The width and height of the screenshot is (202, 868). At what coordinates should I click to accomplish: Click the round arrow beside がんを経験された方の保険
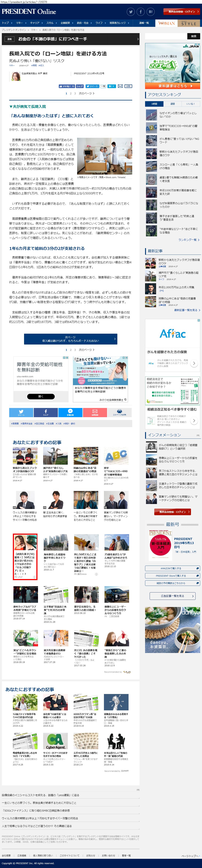(x=194, y=363)
